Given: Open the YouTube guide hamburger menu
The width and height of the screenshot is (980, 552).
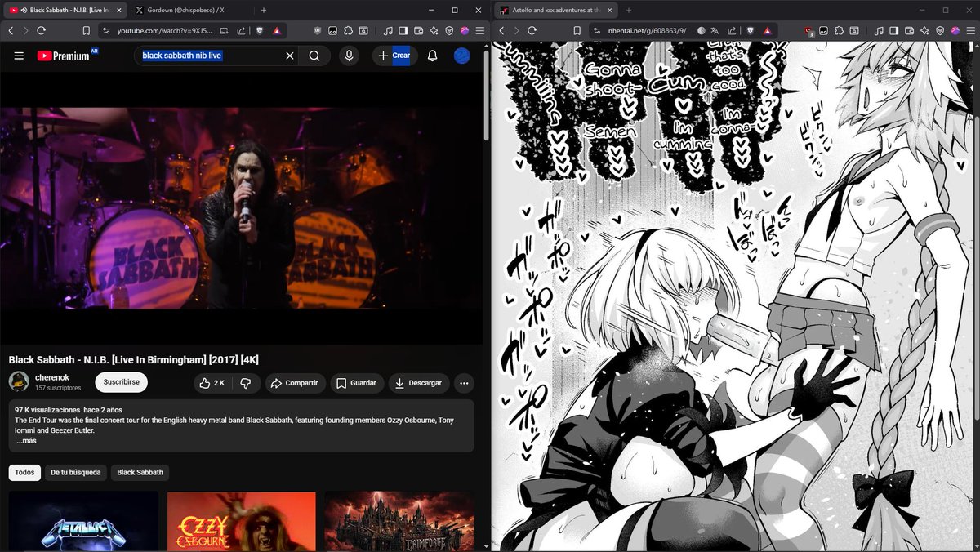Looking at the screenshot, I should click(x=19, y=56).
